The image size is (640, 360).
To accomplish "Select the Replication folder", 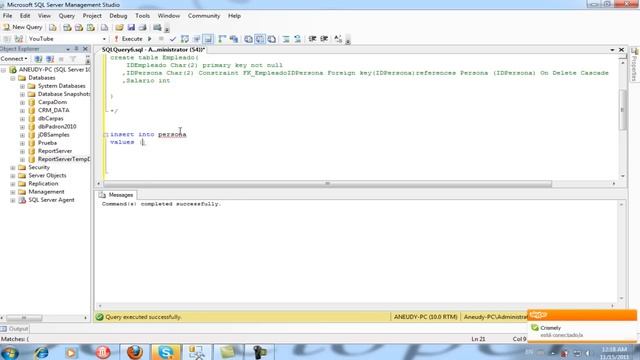I will [x=43, y=184].
